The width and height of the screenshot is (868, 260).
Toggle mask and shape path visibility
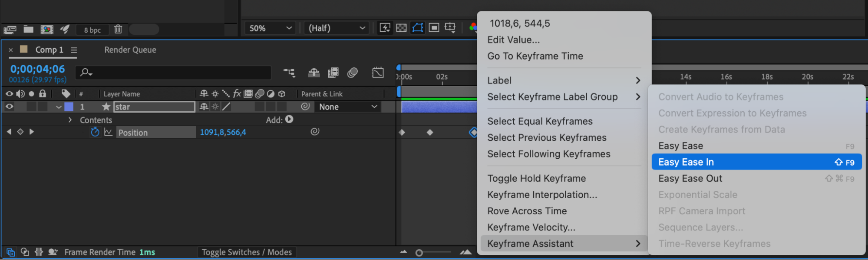(417, 28)
